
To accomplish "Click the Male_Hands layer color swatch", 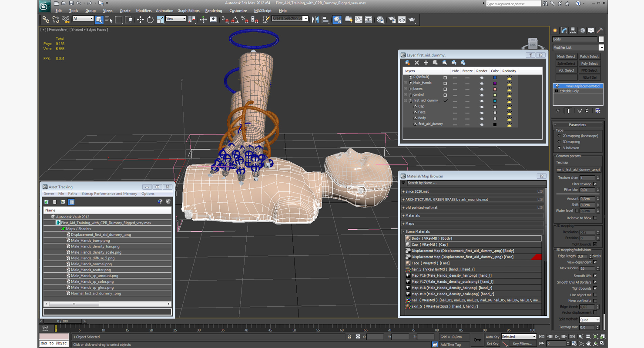I will point(495,83).
